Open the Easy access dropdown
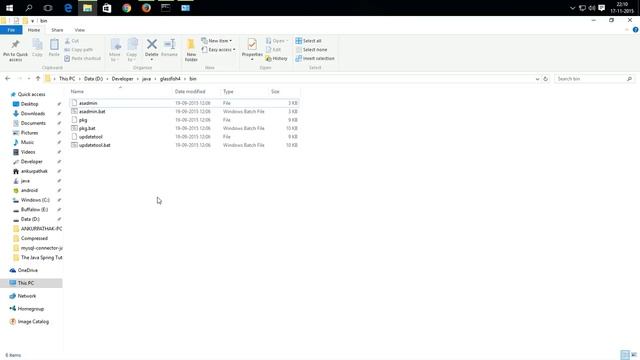 coord(218,49)
